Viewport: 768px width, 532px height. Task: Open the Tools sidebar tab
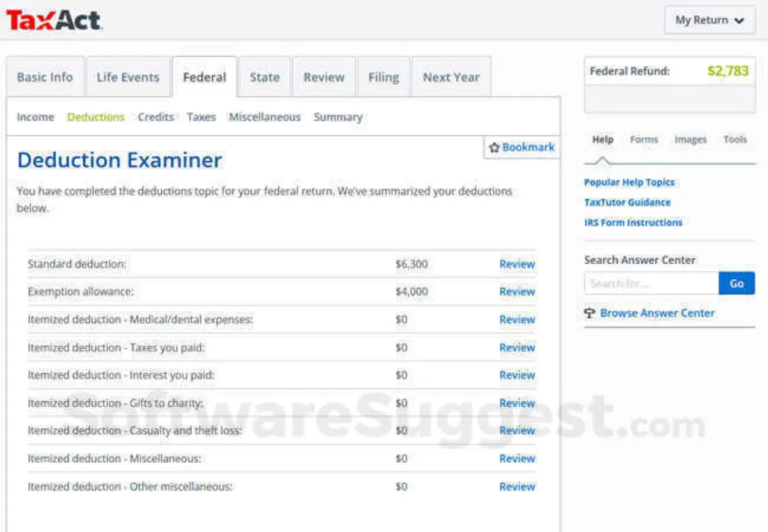point(735,140)
